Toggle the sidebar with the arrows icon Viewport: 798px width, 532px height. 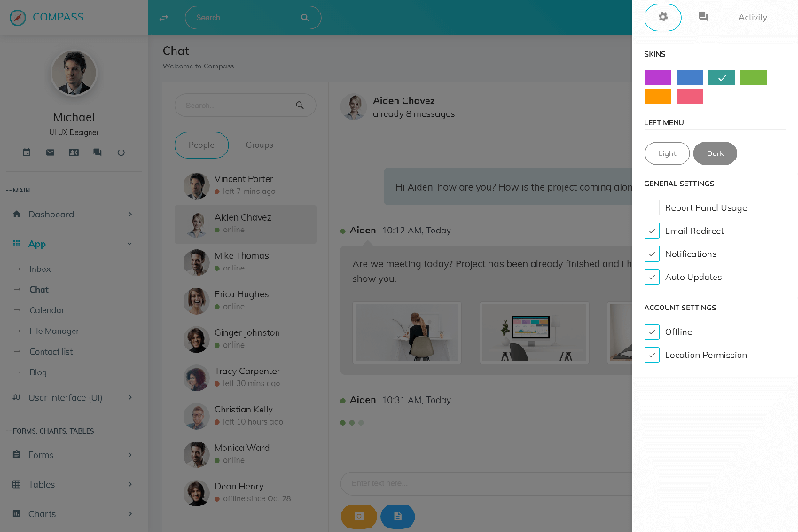click(x=163, y=18)
